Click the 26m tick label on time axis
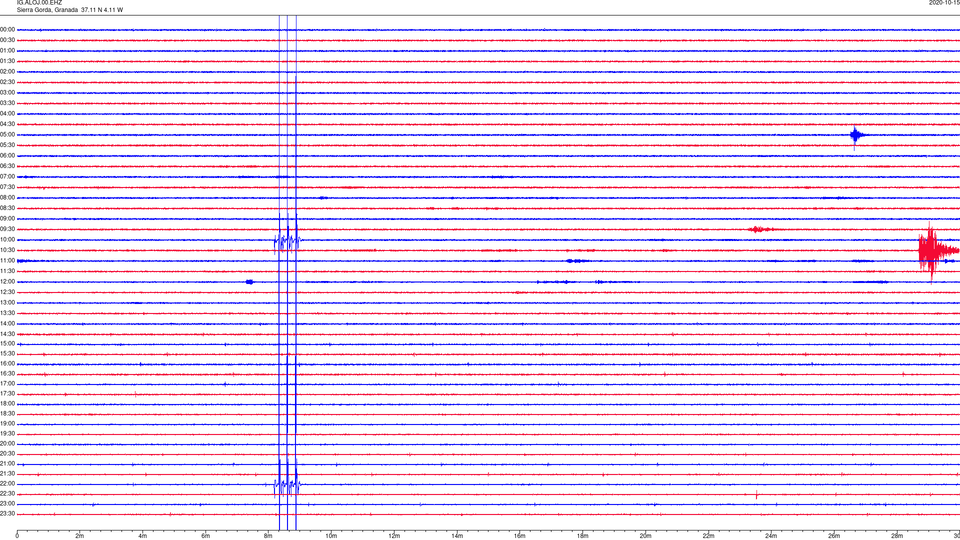This screenshot has width=960, height=540. [834, 536]
